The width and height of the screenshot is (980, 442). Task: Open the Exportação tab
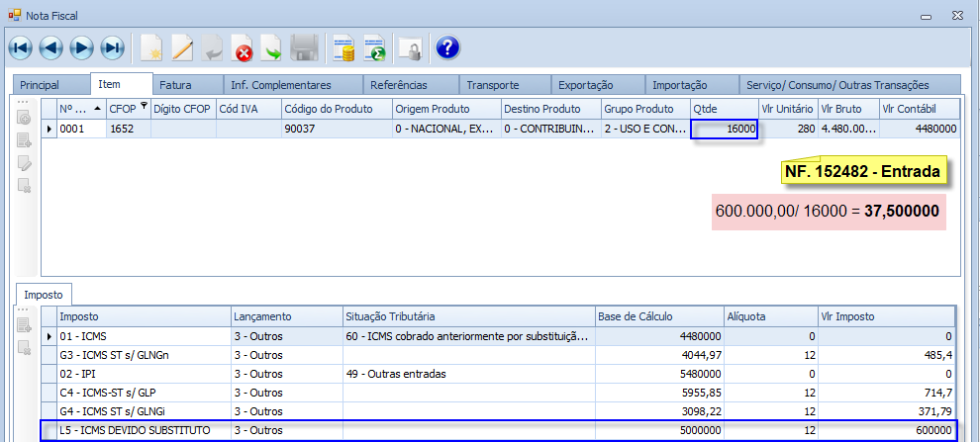(598, 85)
